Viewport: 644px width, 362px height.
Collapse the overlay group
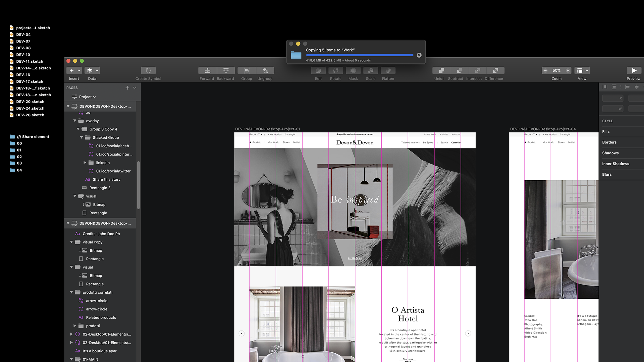[x=75, y=121]
